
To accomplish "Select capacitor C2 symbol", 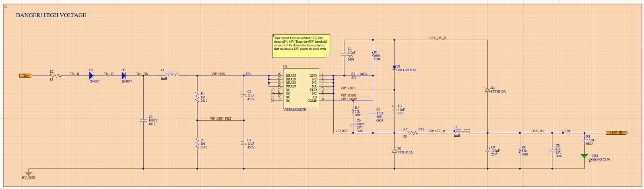I will coord(243,95).
